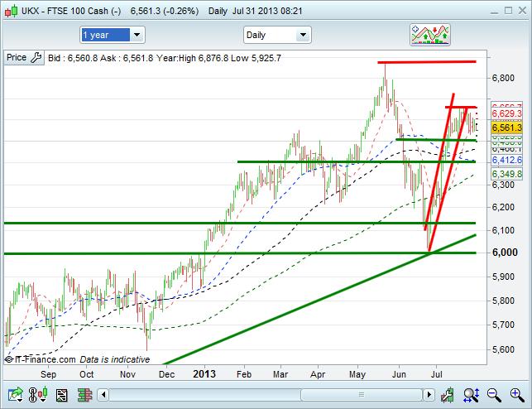The width and height of the screenshot is (532, 409).
Task: Select the blue 6,412.6 moving average label
Action: pyautogui.click(x=506, y=159)
